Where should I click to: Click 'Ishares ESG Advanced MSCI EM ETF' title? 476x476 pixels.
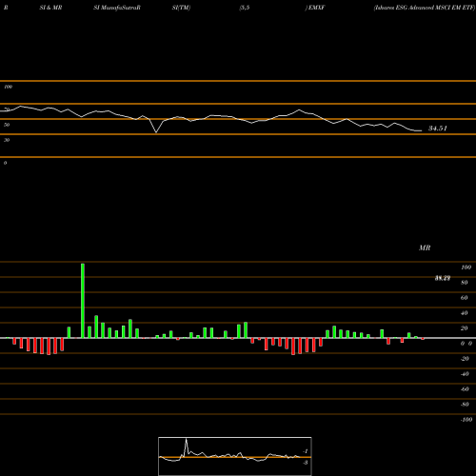[425, 8]
